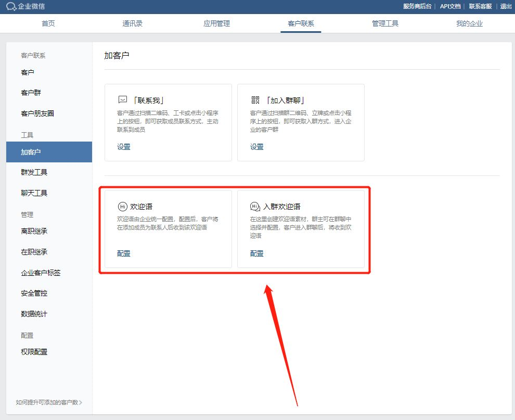Select 客户群 in the sidebar
The height and width of the screenshot is (420, 515).
[31, 93]
